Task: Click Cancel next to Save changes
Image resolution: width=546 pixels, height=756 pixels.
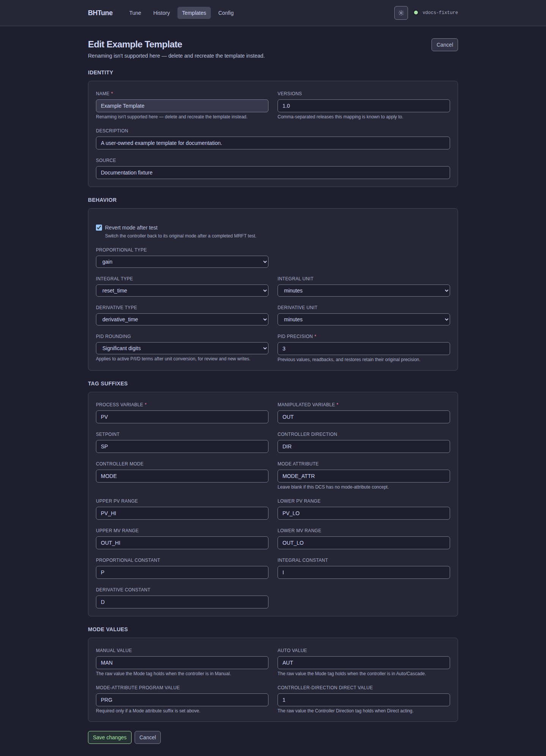Action: coord(147,737)
